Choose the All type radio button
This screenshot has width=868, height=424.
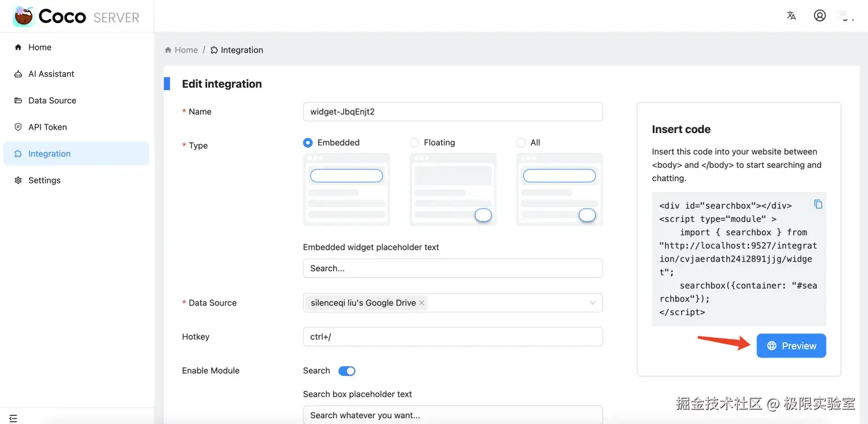[x=521, y=143]
